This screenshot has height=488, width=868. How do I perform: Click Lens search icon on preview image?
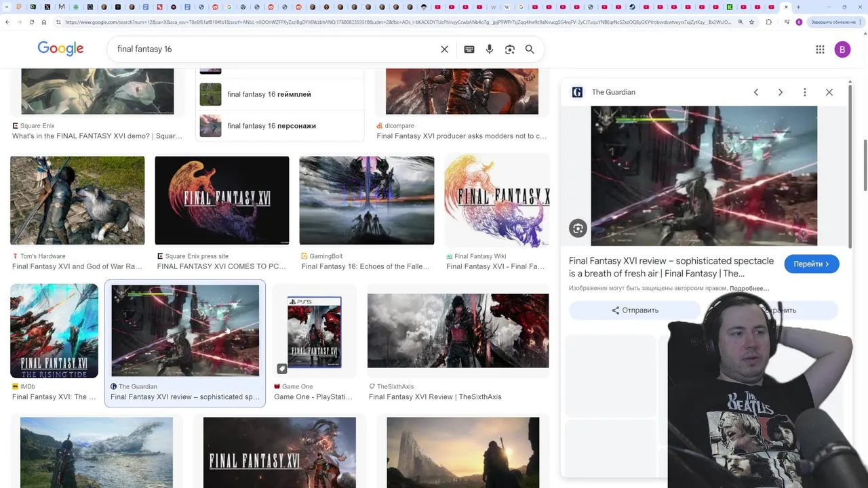click(578, 228)
